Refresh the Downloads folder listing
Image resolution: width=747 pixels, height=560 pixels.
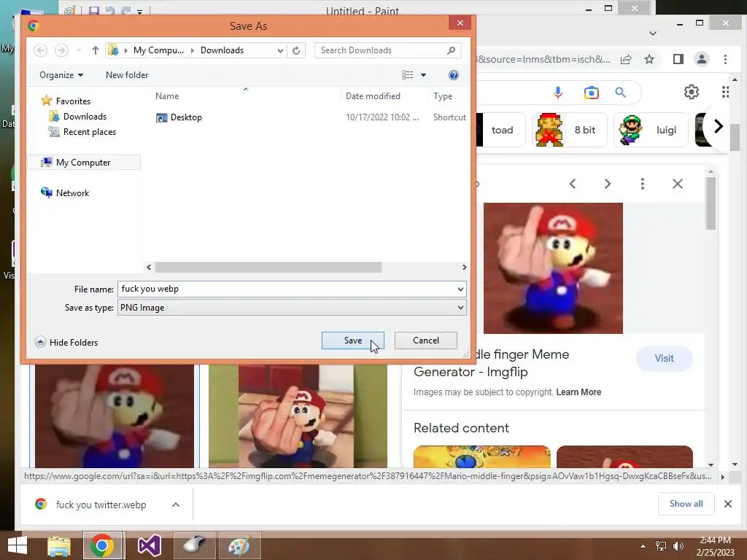pyautogui.click(x=296, y=50)
